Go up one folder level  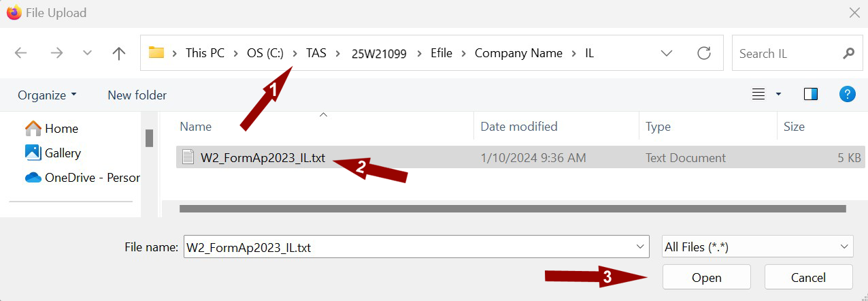[119, 53]
